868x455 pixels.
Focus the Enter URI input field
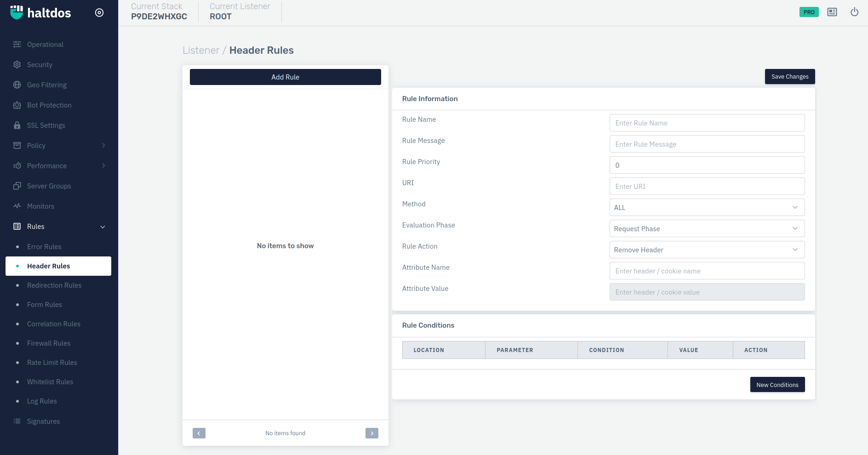[x=707, y=187]
